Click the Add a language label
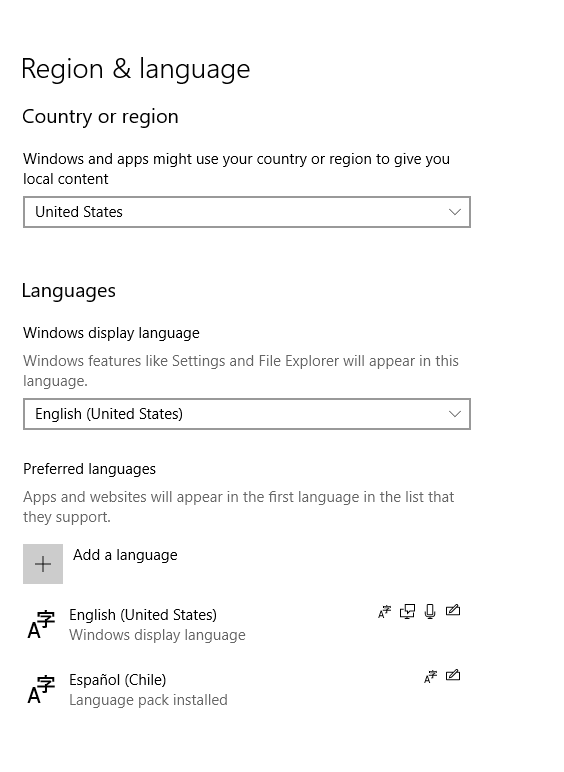 125,555
